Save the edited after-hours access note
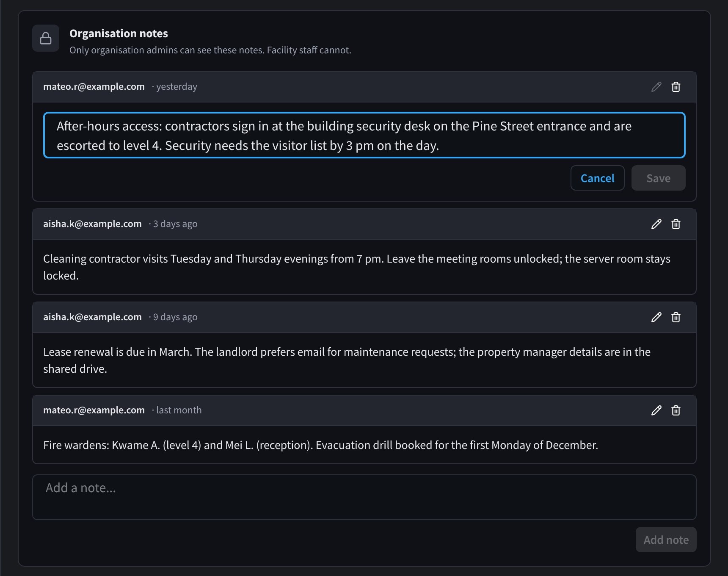728x576 pixels. click(x=658, y=178)
